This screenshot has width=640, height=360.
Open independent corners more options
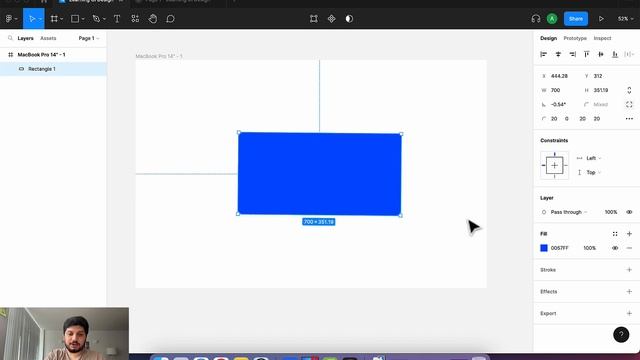pos(629,119)
